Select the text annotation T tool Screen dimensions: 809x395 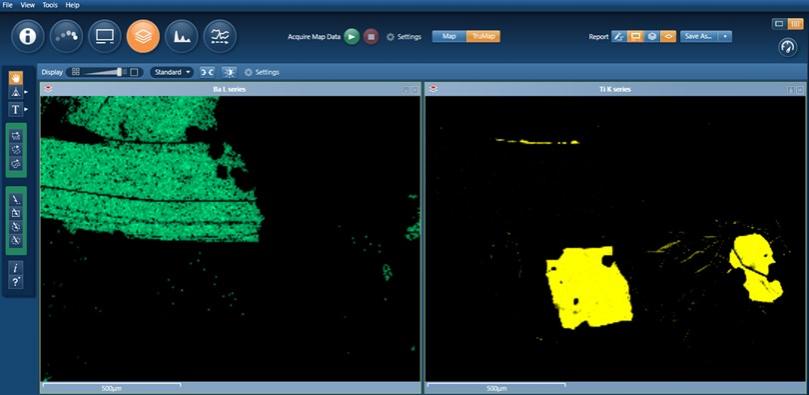(x=16, y=109)
